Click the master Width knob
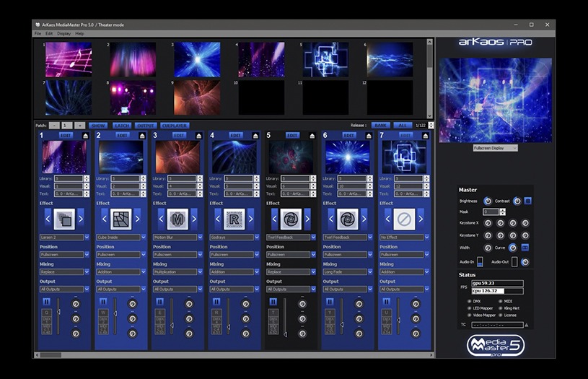Image resolution: width=588 pixels, height=379 pixels. point(488,248)
